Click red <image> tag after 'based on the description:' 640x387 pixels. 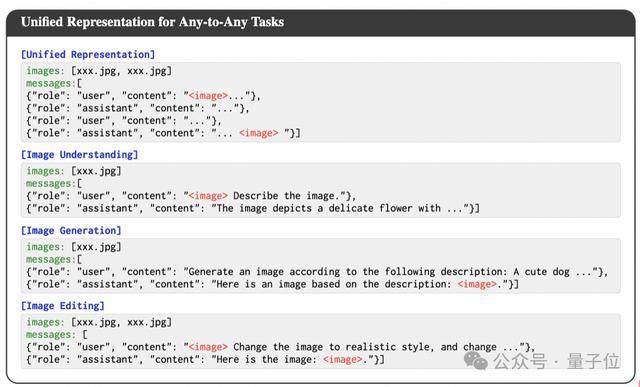coord(477,284)
